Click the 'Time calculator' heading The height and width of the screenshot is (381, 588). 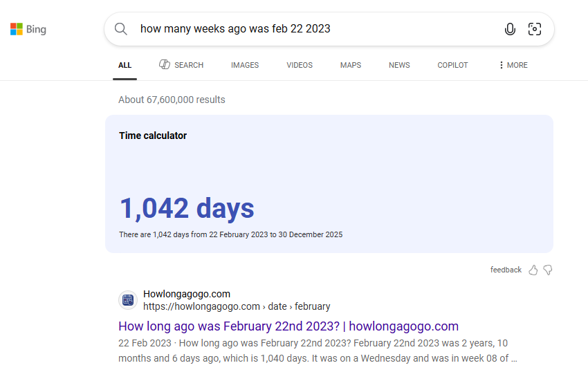[x=153, y=136]
